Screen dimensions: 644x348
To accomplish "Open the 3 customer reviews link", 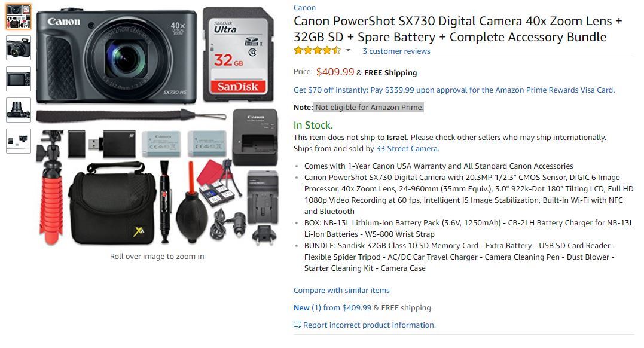I will pos(396,51).
